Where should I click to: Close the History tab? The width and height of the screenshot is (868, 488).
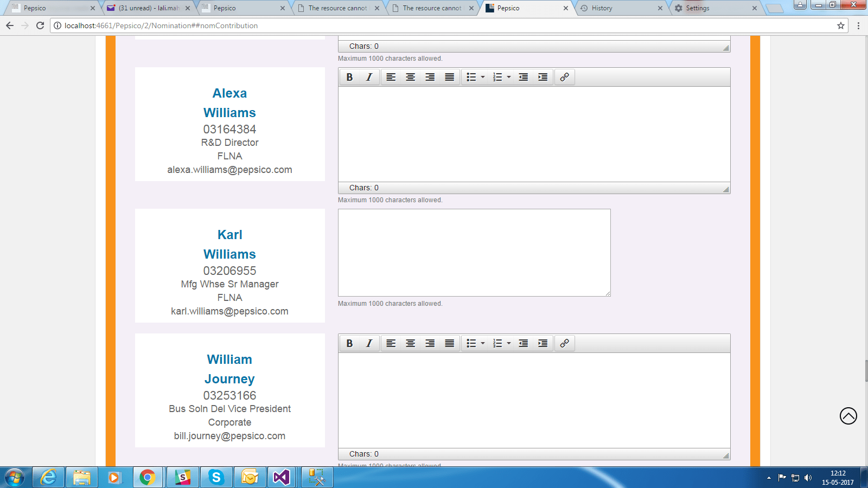coord(660,8)
